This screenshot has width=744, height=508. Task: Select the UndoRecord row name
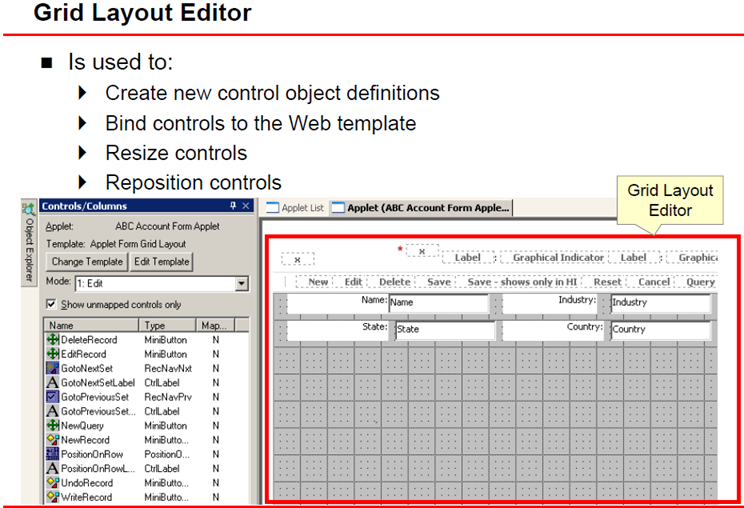point(87,482)
